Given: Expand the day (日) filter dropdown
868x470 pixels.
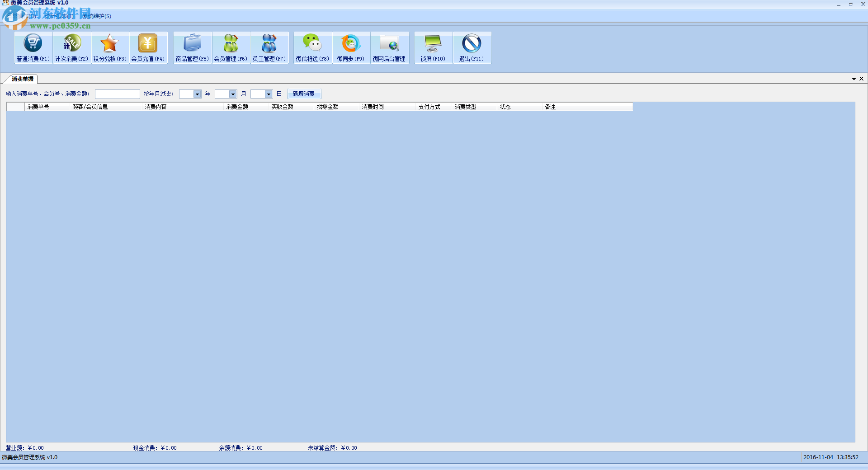Looking at the screenshot, I should 269,94.
